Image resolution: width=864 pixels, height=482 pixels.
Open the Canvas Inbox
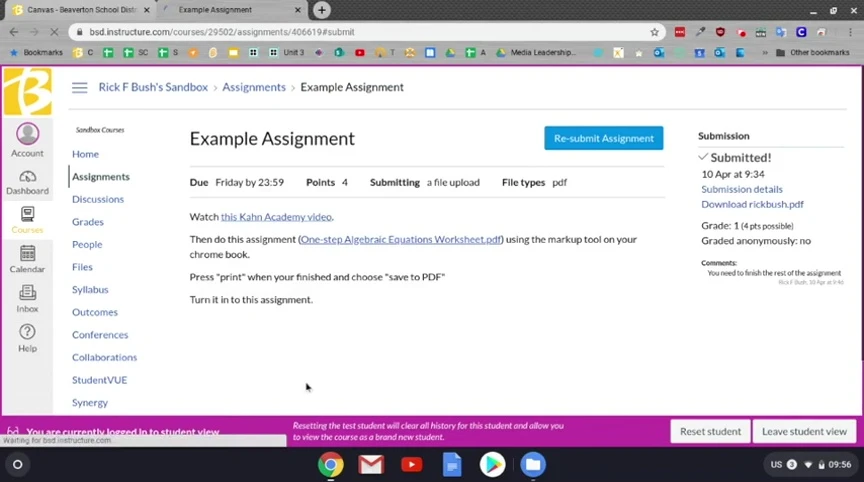tap(27, 299)
